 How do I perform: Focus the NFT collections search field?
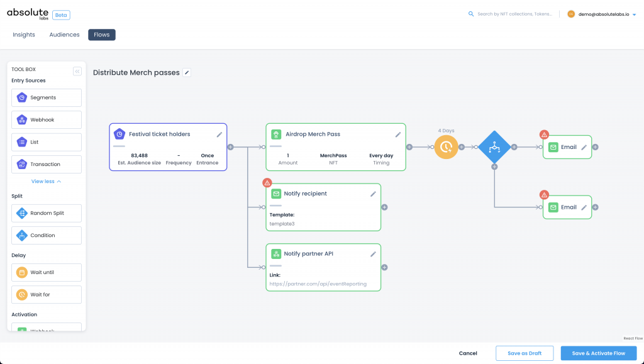[x=514, y=14]
